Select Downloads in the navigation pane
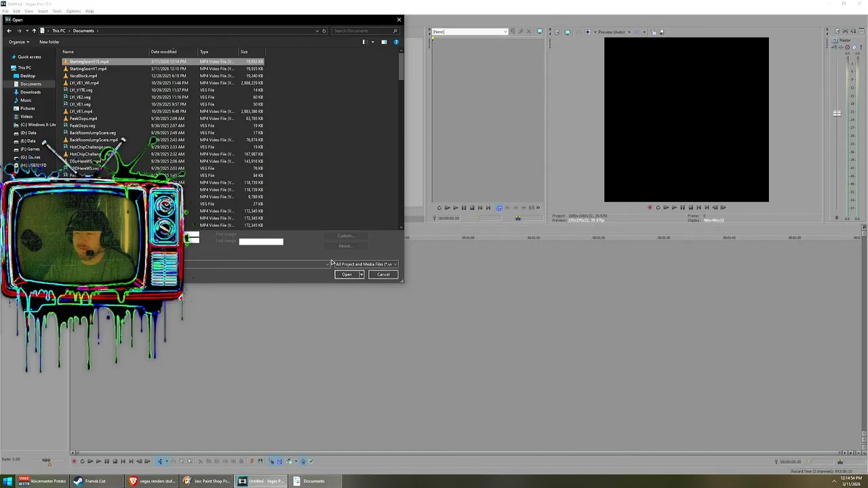The image size is (868, 488). [x=31, y=92]
